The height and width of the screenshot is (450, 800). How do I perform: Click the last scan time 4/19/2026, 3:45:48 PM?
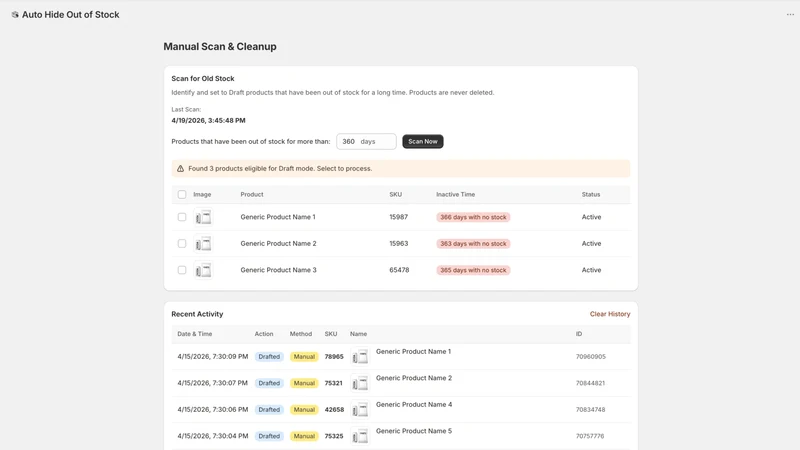pyautogui.click(x=208, y=120)
